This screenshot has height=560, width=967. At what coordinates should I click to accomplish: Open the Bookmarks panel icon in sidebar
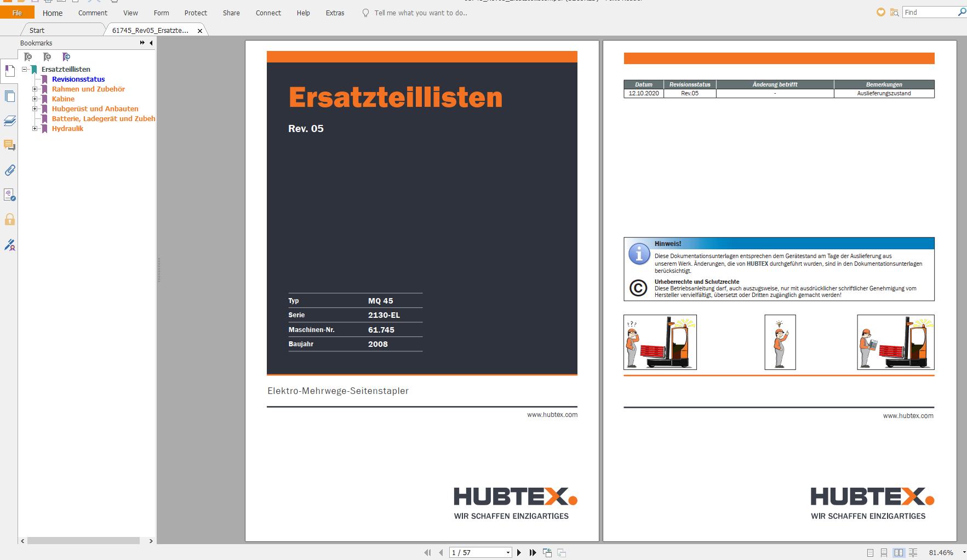tap(9, 71)
